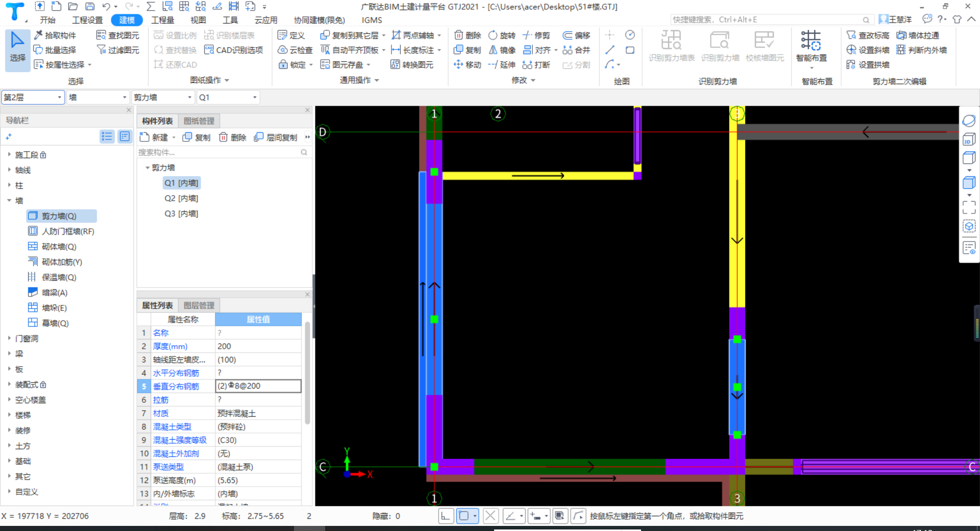
Task: Select 旋转 rotate tool
Action: click(502, 35)
